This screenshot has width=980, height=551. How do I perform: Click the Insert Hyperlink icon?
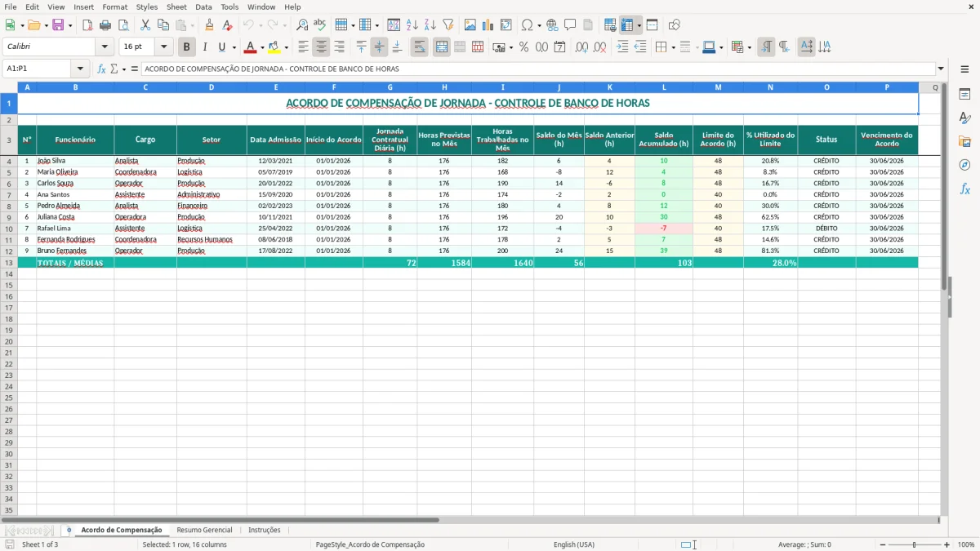click(x=552, y=25)
